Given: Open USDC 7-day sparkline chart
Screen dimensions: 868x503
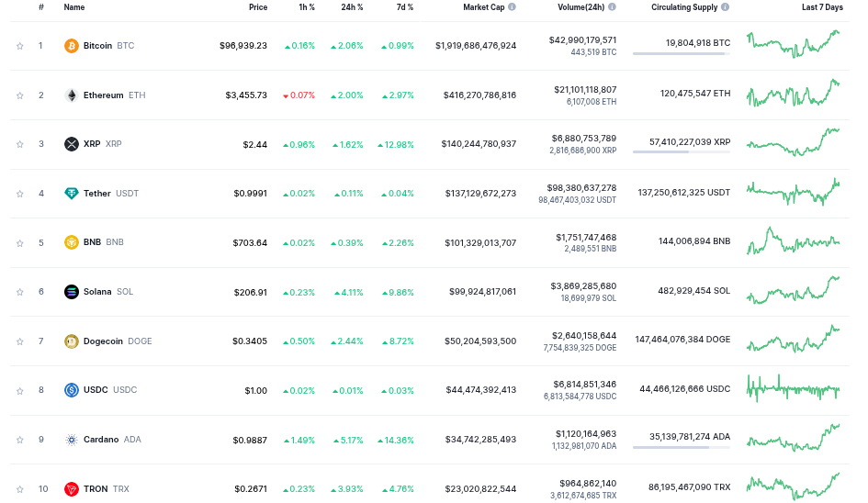Looking at the screenshot, I should click(793, 388).
